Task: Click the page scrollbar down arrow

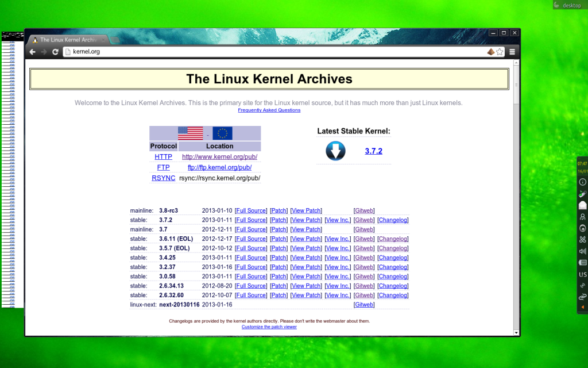Action: (516, 332)
